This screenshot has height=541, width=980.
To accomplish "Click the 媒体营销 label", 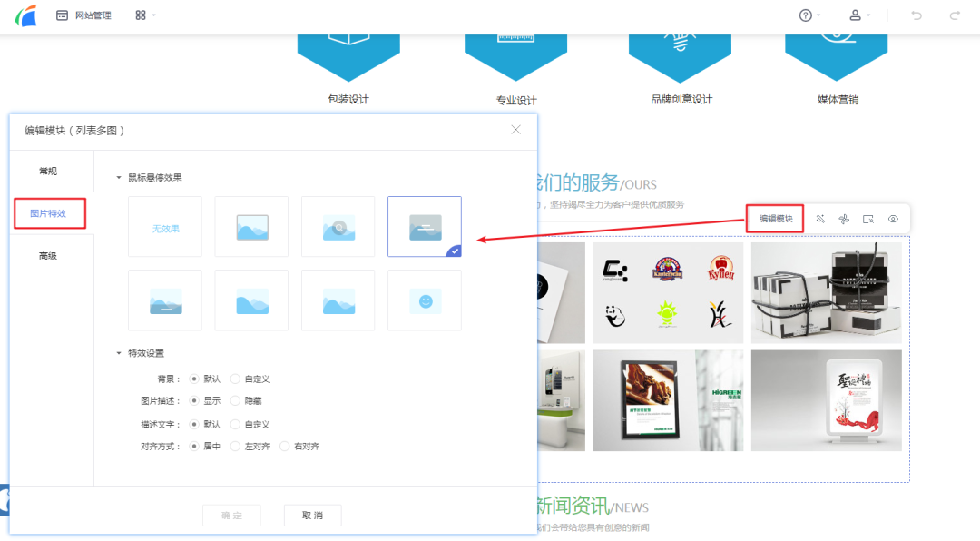I will click(838, 100).
